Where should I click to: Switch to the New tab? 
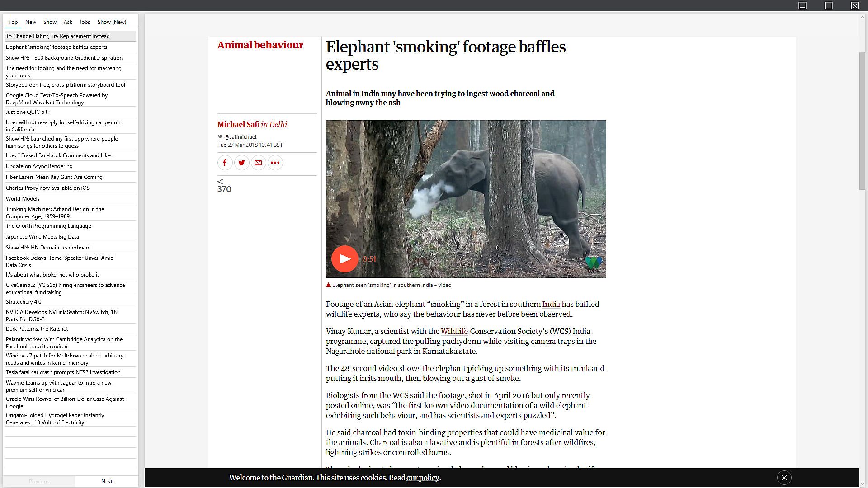point(31,22)
